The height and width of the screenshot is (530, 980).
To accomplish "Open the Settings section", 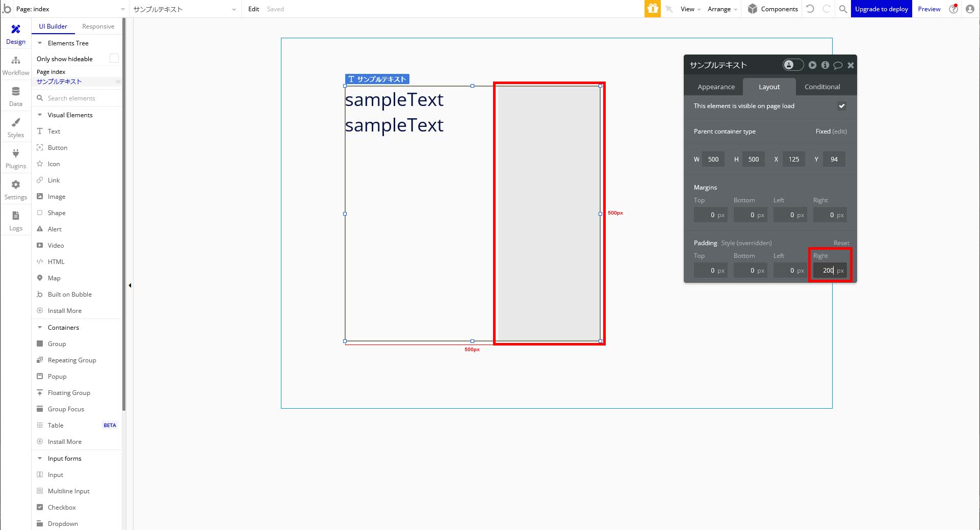I will click(16, 190).
